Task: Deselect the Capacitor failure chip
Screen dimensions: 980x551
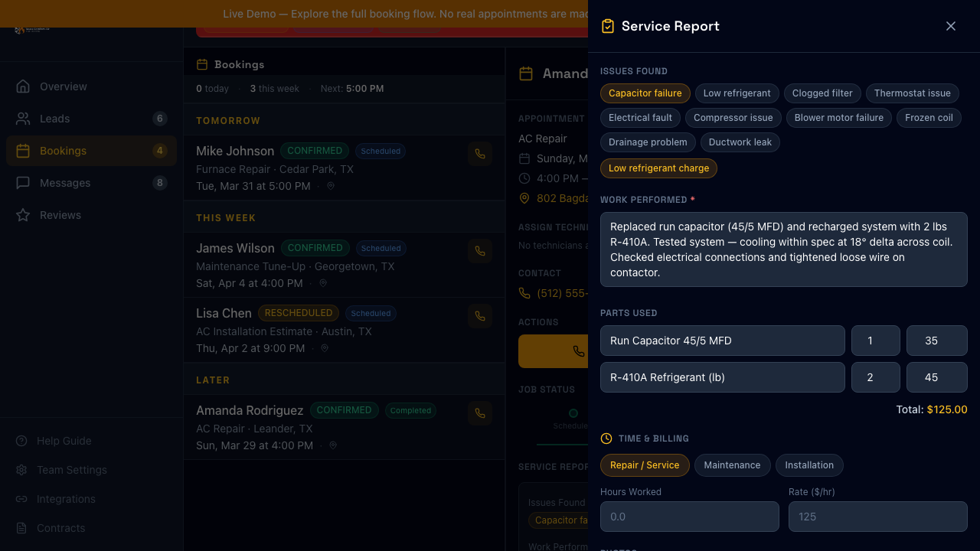Action: 645,93
